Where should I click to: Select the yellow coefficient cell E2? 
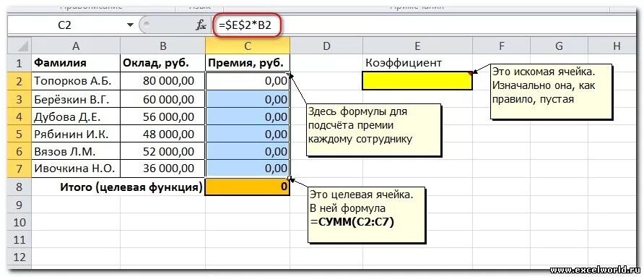[417, 81]
